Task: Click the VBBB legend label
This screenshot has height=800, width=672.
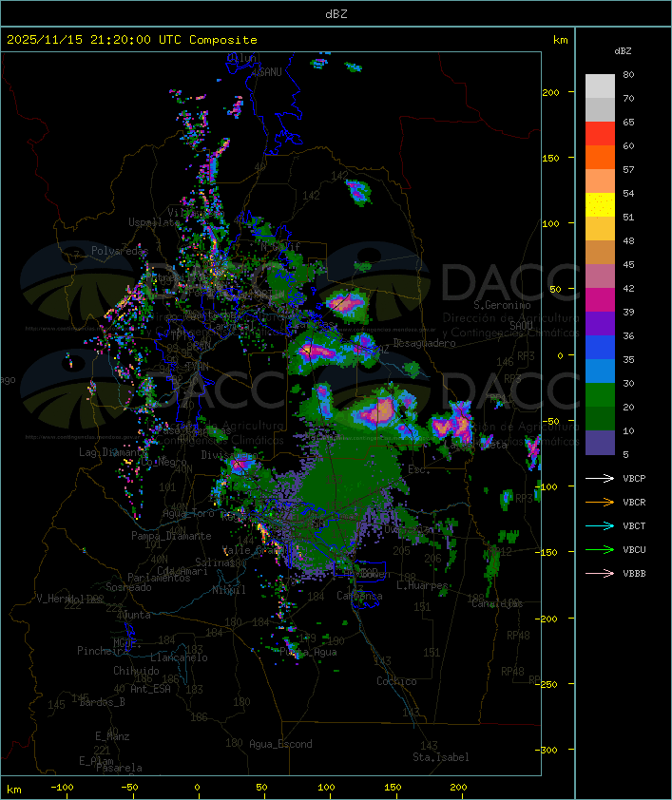Action: click(634, 574)
